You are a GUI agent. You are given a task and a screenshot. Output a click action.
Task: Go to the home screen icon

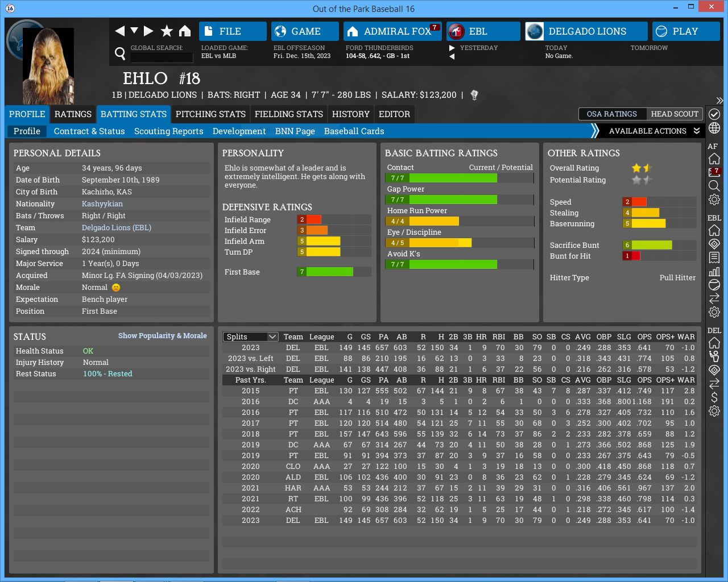(185, 31)
